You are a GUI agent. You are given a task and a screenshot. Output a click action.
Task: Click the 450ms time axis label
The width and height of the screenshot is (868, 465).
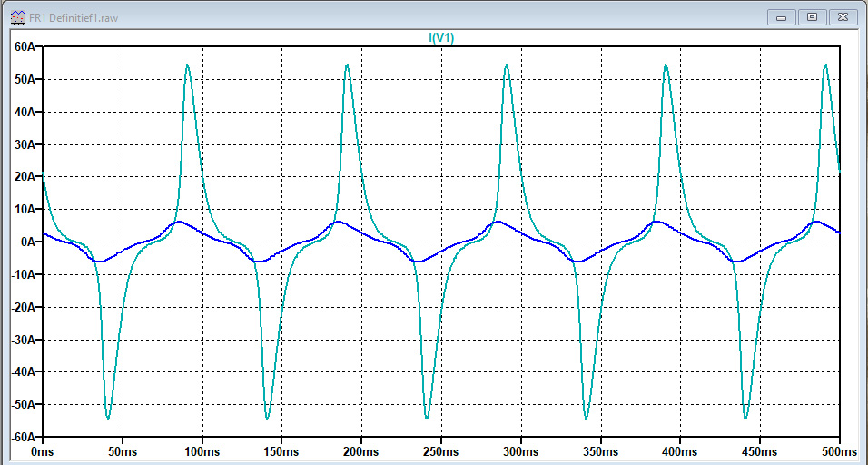(760, 451)
